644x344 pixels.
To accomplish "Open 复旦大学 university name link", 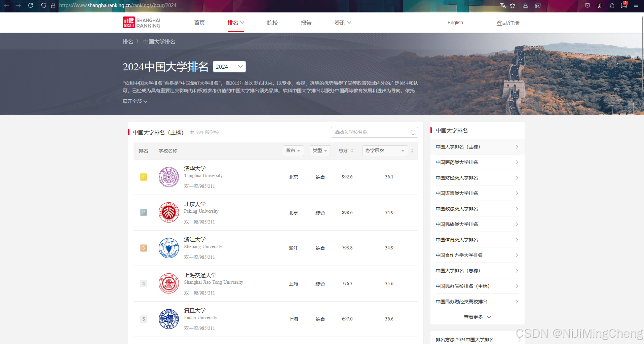I will (195, 311).
